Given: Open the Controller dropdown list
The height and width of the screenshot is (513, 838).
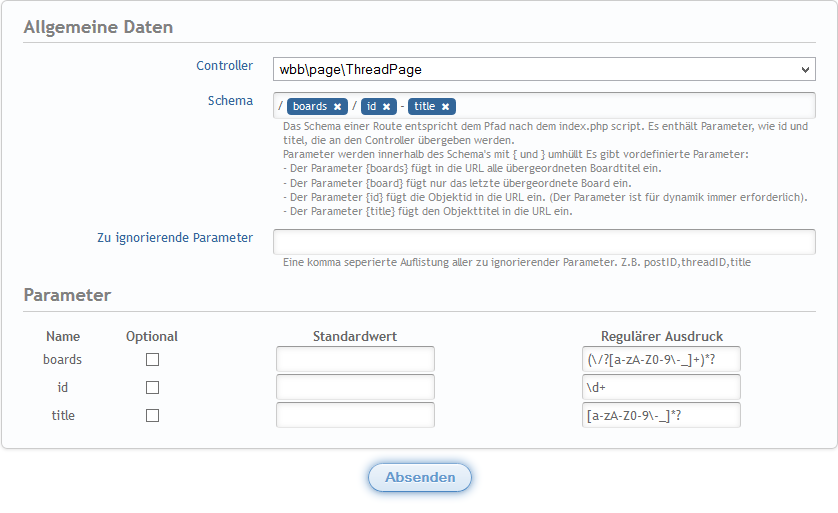Looking at the screenshot, I should [x=544, y=70].
